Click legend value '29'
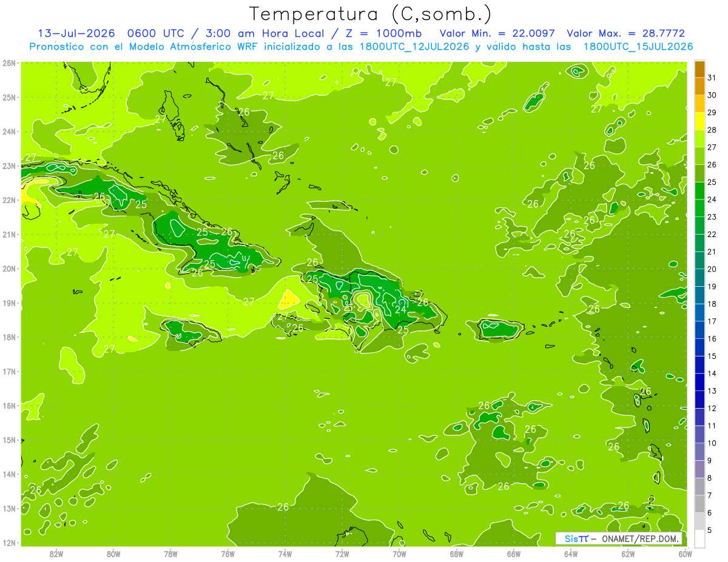The height and width of the screenshot is (562, 728). point(712,112)
